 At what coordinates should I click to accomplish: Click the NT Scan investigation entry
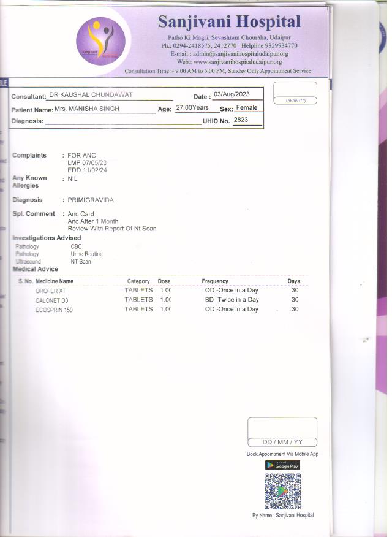[81, 262]
